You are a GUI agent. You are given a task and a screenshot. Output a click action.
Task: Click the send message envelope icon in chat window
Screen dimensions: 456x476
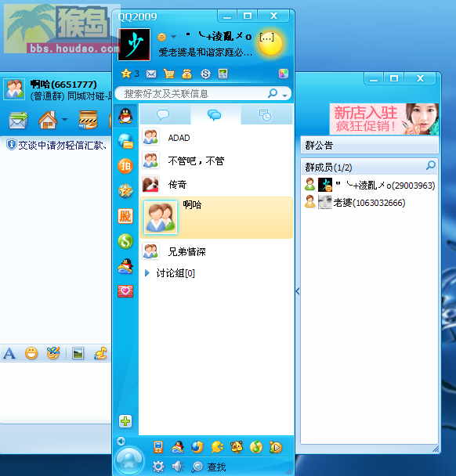[x=18, y=120]
